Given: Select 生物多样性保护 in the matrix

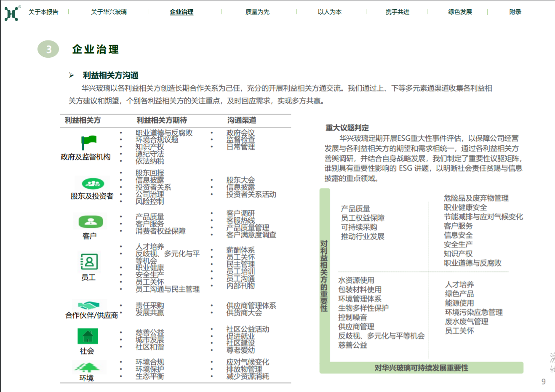Looking at the screenshot, I should 363,308.
